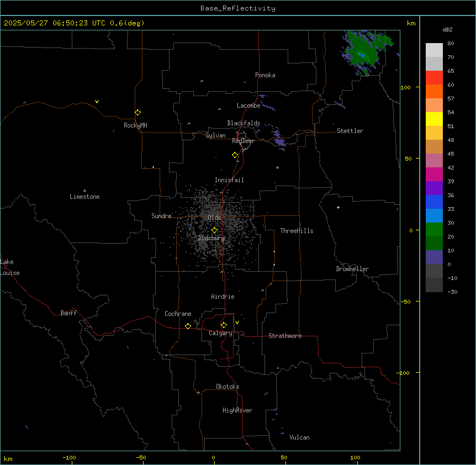Click the -30 value on dBZ legend
The height and width of the screenshot is (465, 476).
[452, 292]
